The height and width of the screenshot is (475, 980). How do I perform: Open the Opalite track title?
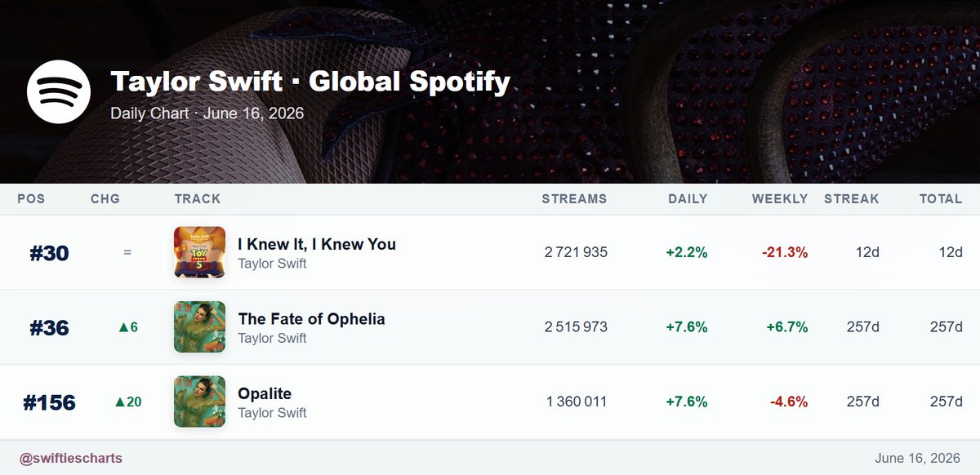(x=265, y=393)
